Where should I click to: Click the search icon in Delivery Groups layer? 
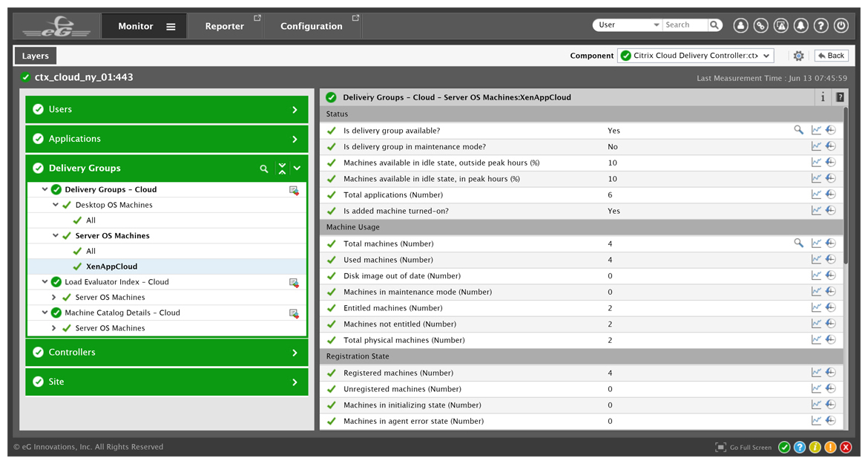264,169
